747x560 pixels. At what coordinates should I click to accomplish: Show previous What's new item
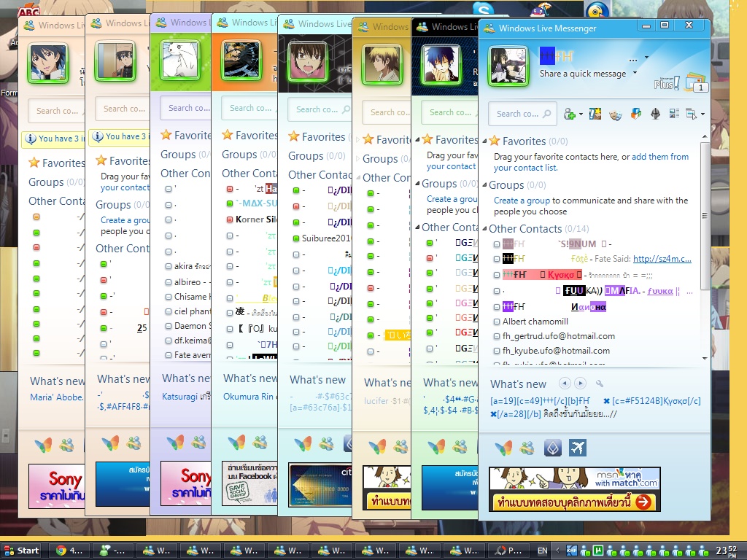tap(565, 383)
